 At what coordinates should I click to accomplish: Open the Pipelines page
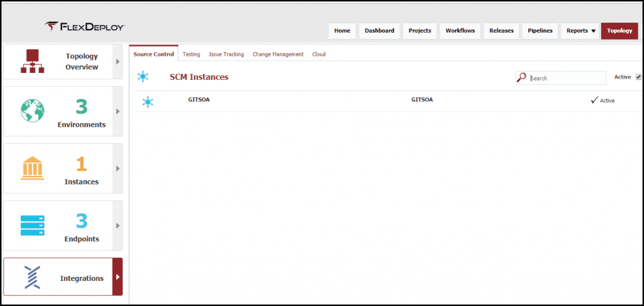pos(540,31)
